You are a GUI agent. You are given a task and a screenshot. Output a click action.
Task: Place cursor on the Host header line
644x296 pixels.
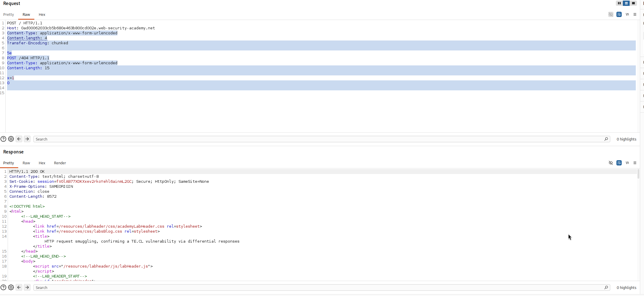(81, 28)
